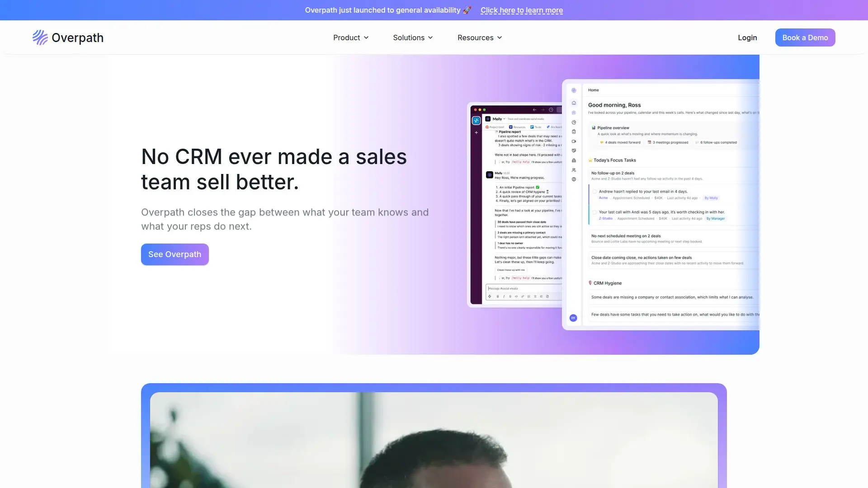868x488 pixels.
Task: Click the Book a Demo button
Action: (x=805, y=38)
